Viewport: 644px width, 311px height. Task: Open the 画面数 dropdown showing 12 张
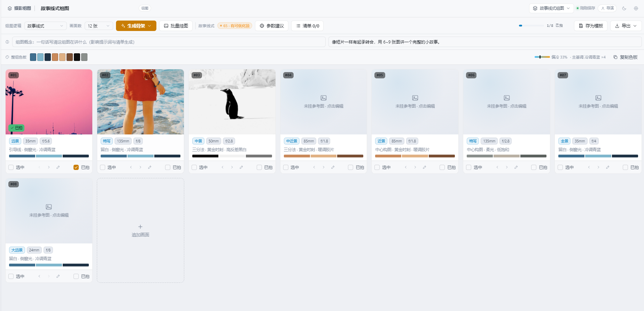point(99,26)
